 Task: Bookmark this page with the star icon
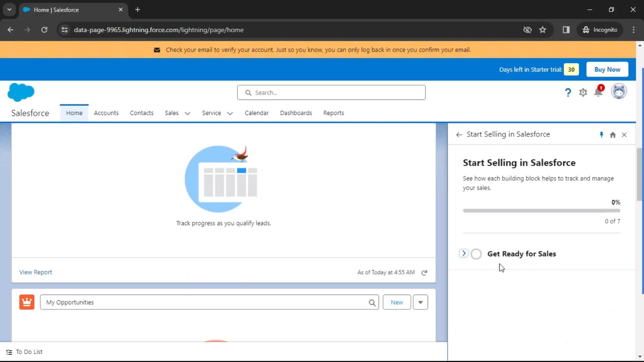(x=543, y=30)
